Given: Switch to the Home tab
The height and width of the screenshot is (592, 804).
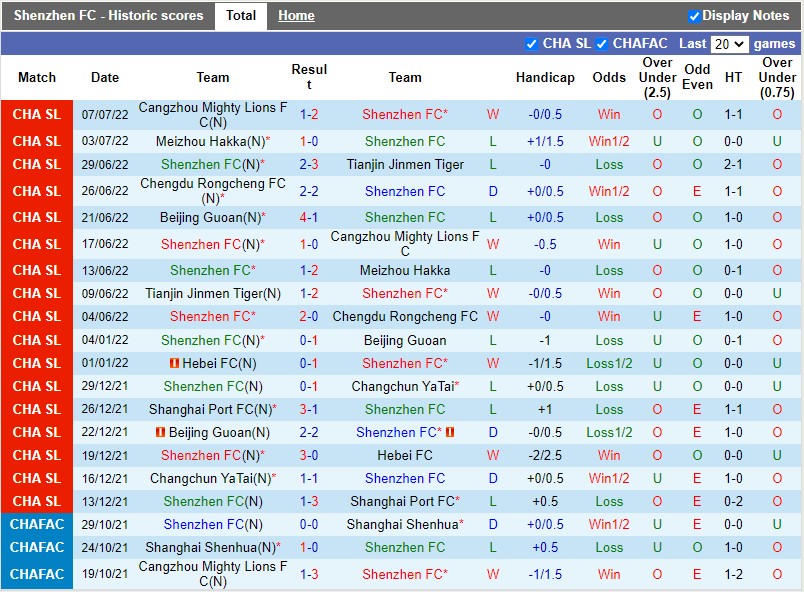Looking at the screenshot, I should (x=296, y=16).
